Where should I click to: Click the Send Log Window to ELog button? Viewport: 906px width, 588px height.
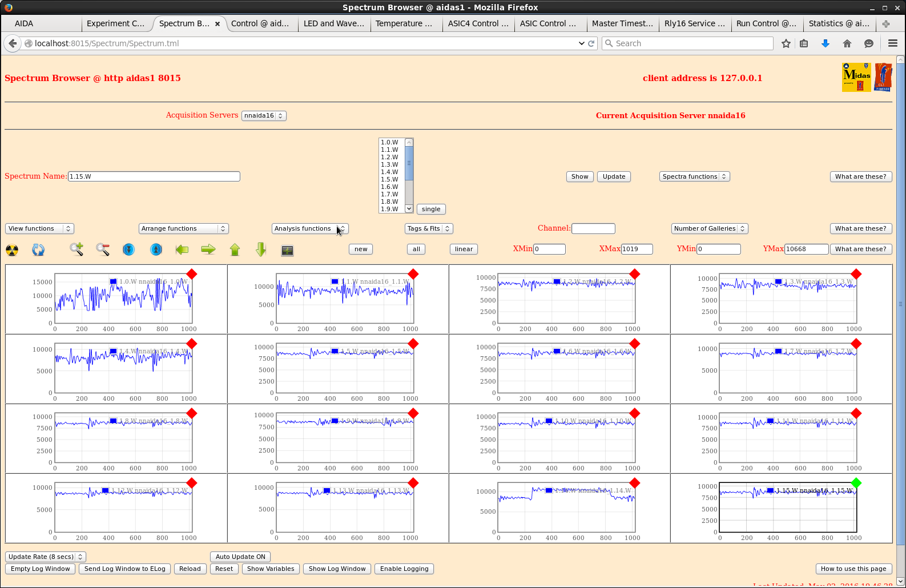pos(125,569)
